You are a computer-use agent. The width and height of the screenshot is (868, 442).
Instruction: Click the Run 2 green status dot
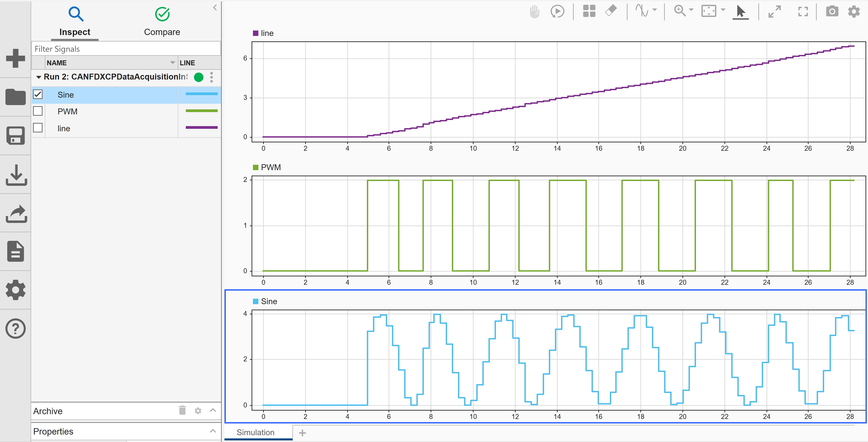(x=199, y=77)
